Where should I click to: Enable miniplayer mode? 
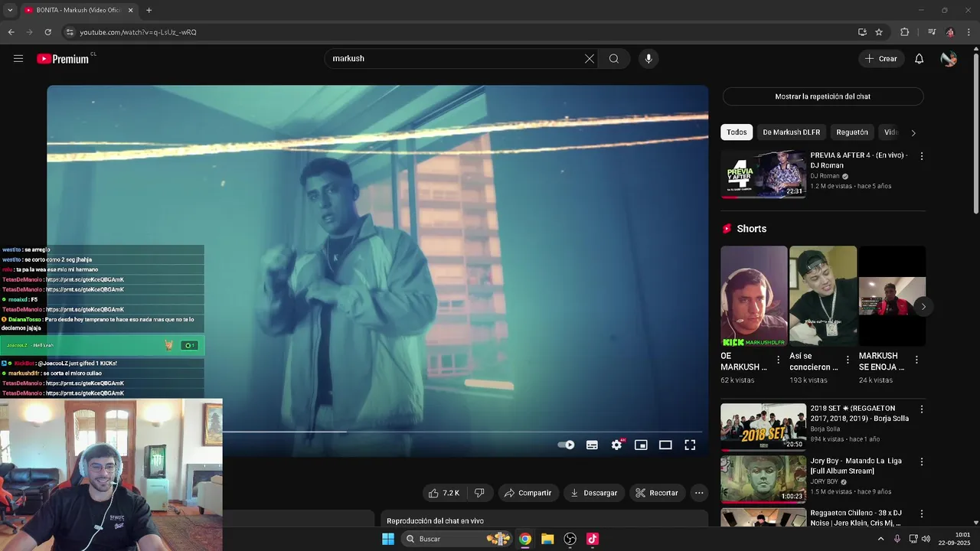point(641,445)
